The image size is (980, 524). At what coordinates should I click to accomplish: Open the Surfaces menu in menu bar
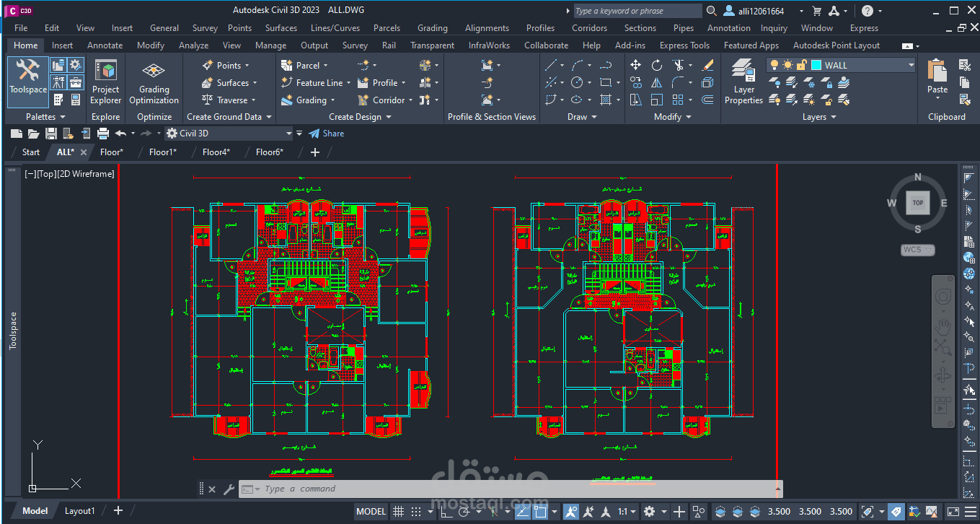281,28
